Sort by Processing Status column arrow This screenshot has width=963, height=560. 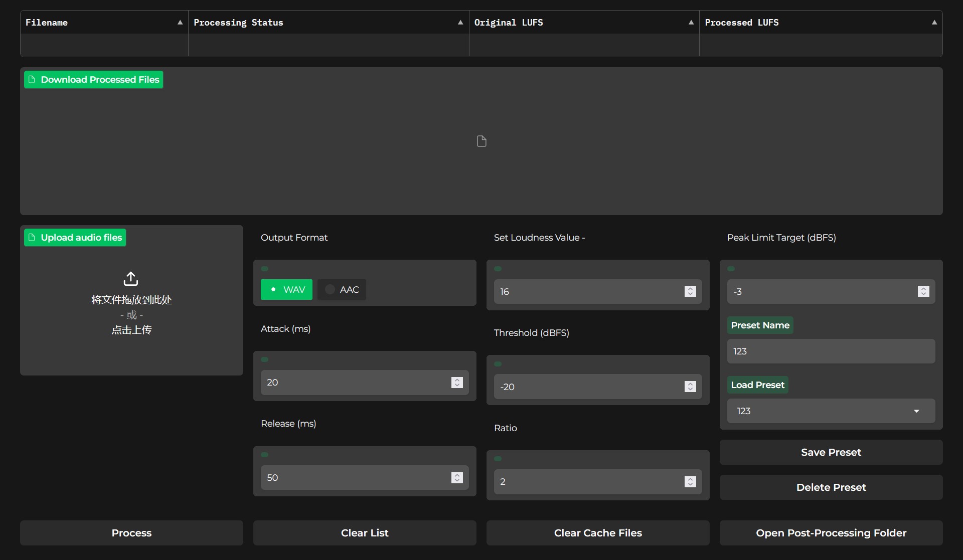pos(460,23)
